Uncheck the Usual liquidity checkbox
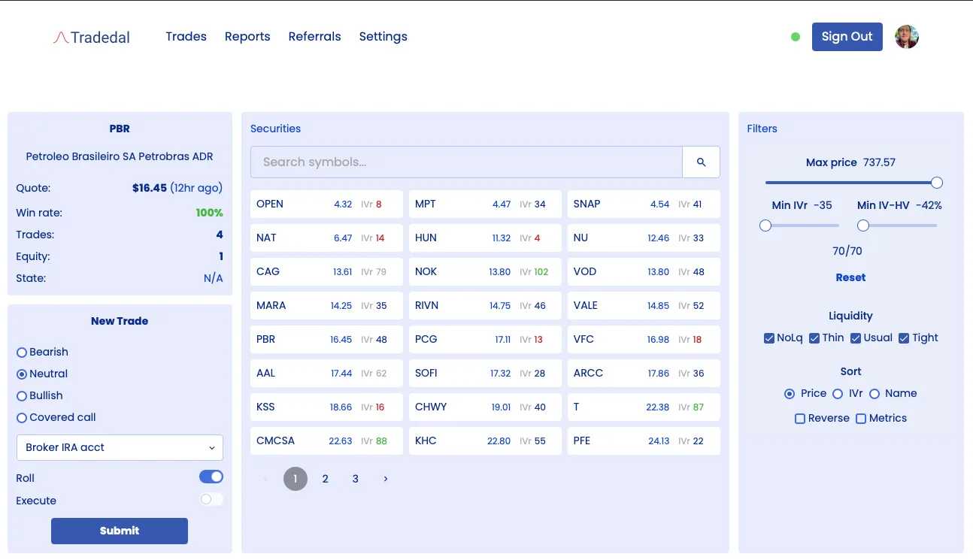This screenshot has width=973, height=560. (856, 338)
